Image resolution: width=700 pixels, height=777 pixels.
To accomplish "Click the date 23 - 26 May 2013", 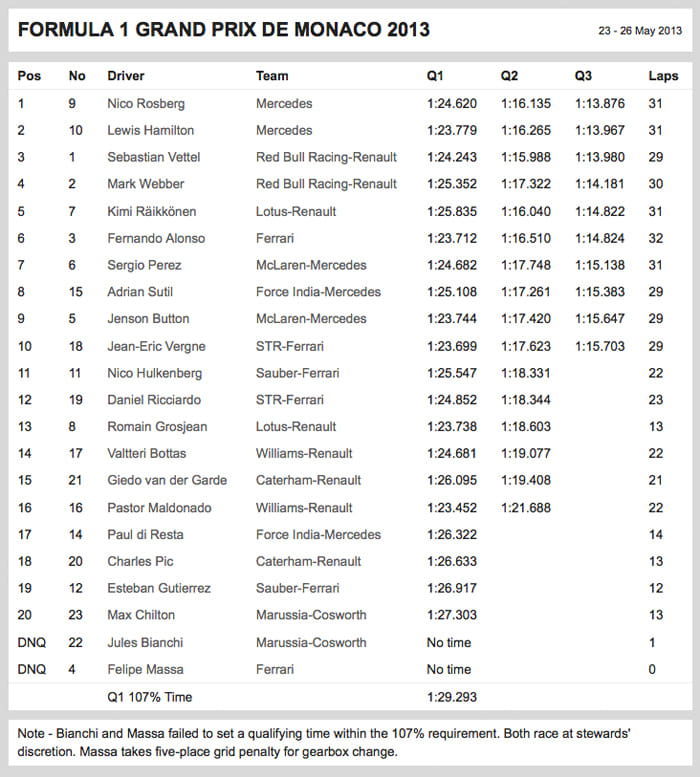I will pos(640,31).
